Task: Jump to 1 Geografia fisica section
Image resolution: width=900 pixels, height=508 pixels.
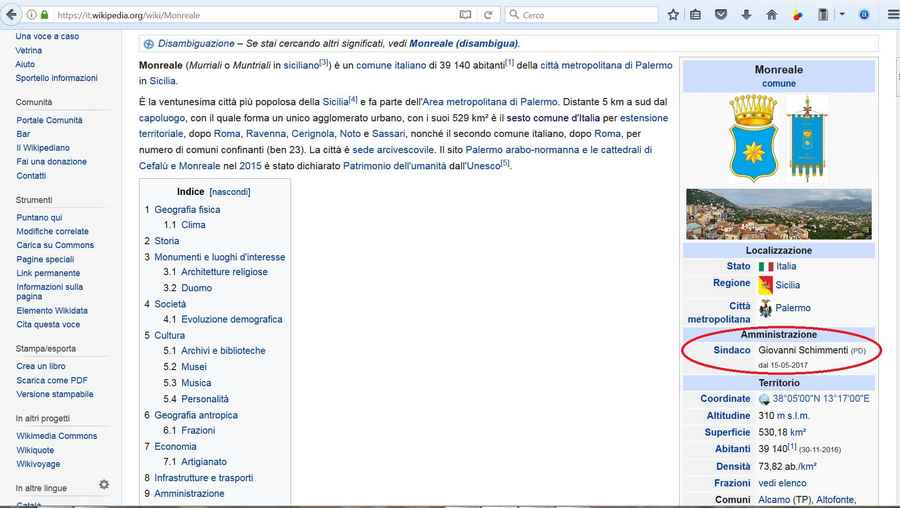Action: tap(183, 210)
